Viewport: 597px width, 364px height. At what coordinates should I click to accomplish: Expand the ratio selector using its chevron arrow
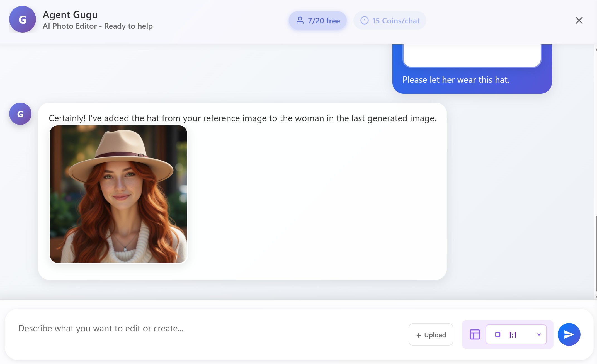[x=539, y=334]
